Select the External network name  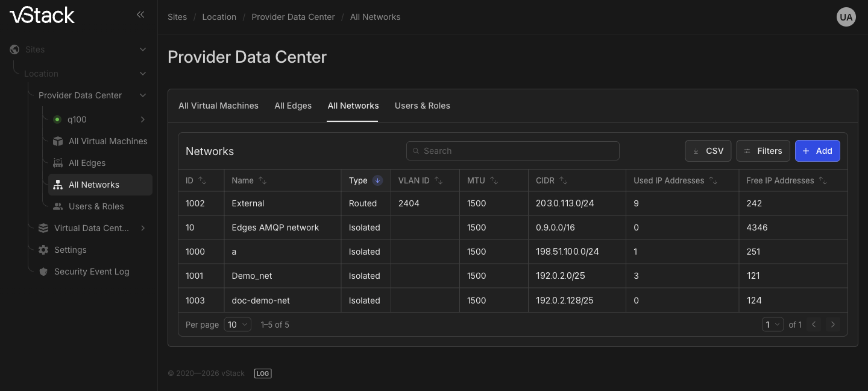click(248, 203)
